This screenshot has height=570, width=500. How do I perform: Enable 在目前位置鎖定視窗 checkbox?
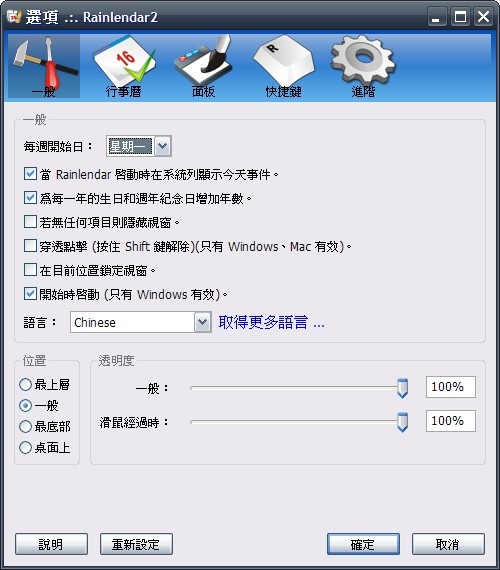click(x=30, y=270)
